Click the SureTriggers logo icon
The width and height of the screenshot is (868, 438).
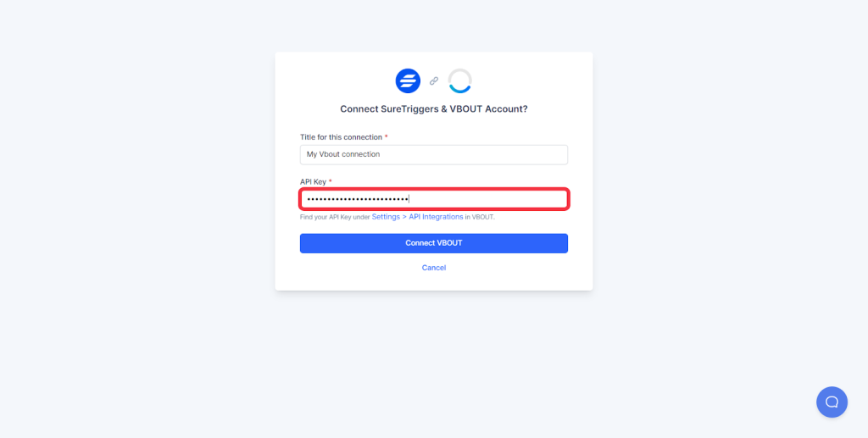point(408,81)
